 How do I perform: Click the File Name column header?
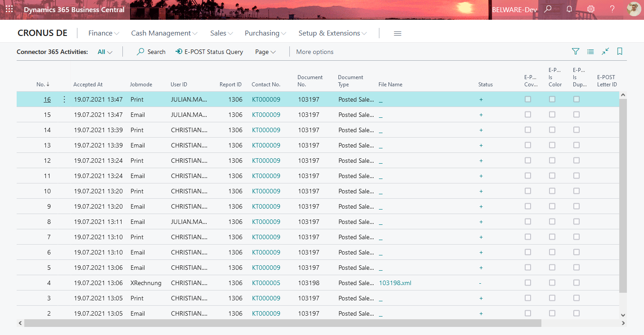click(x=391, y=84)
